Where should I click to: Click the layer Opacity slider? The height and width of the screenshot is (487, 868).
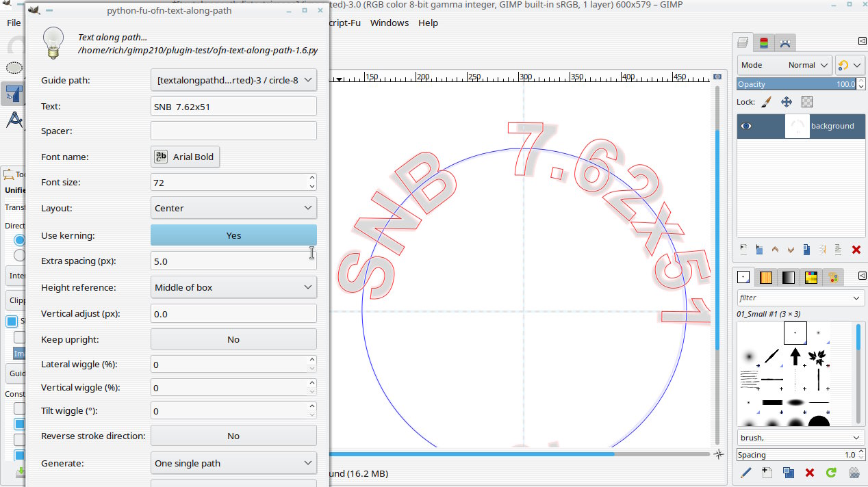pos(796,84)
